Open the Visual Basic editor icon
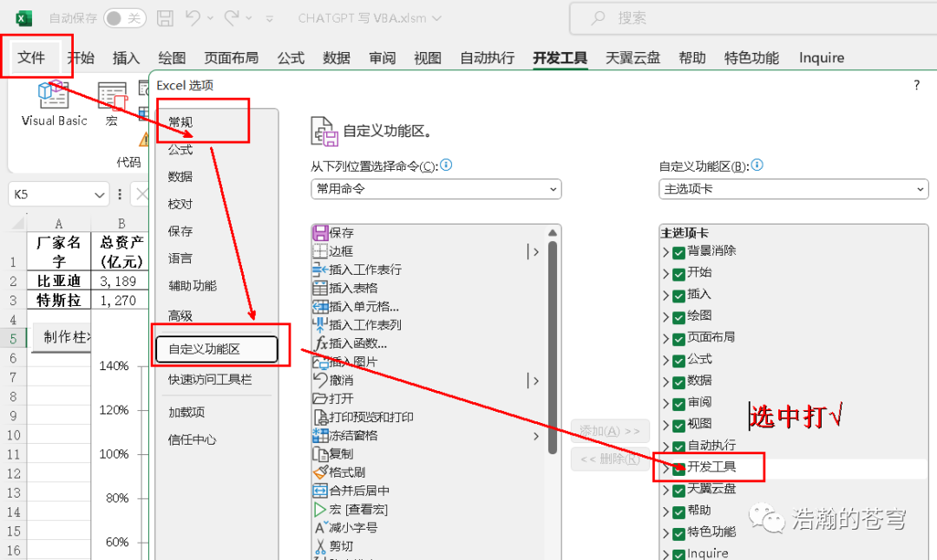 pyautogui.click(x=53, y=95)
